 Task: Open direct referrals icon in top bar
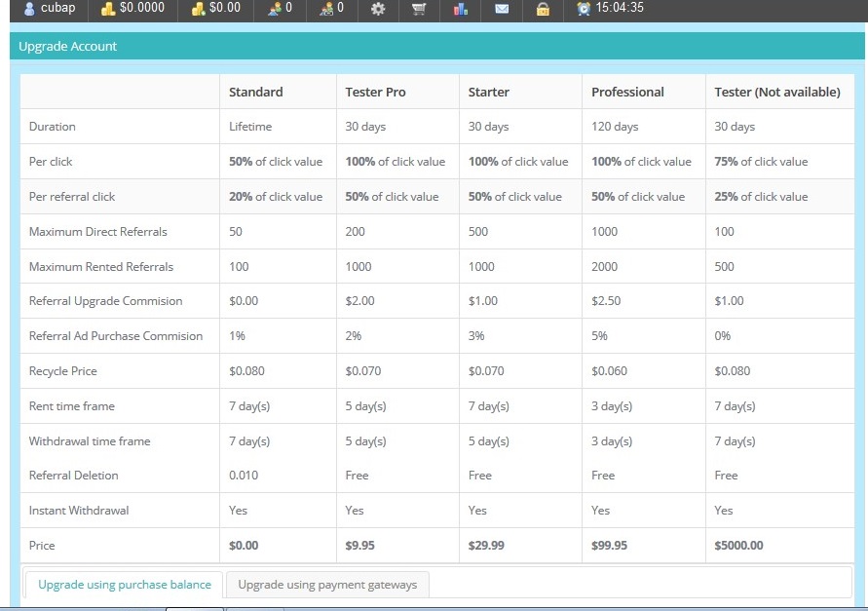tap(274, 9)
